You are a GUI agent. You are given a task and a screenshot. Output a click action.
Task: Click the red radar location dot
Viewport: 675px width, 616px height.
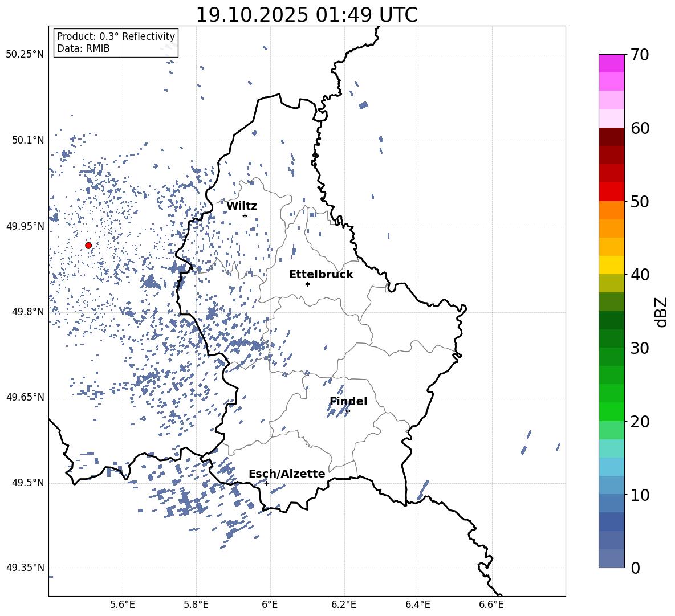point(88,245)
